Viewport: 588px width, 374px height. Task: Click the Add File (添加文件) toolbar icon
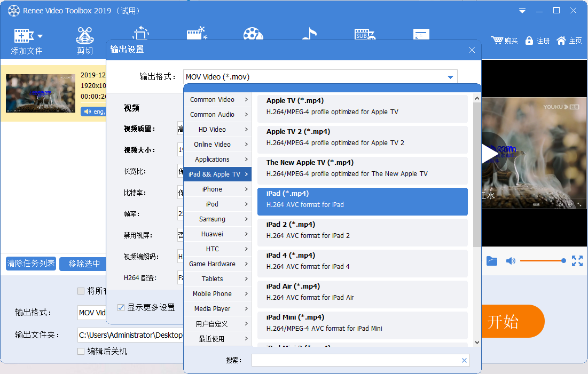click(x=23, y=36)
